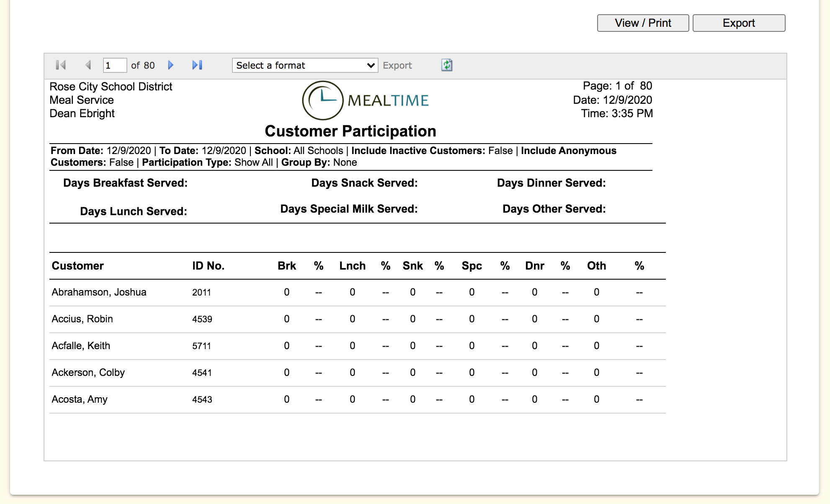Click the Customer column header
830x504 pixels.
click(77, 266)
